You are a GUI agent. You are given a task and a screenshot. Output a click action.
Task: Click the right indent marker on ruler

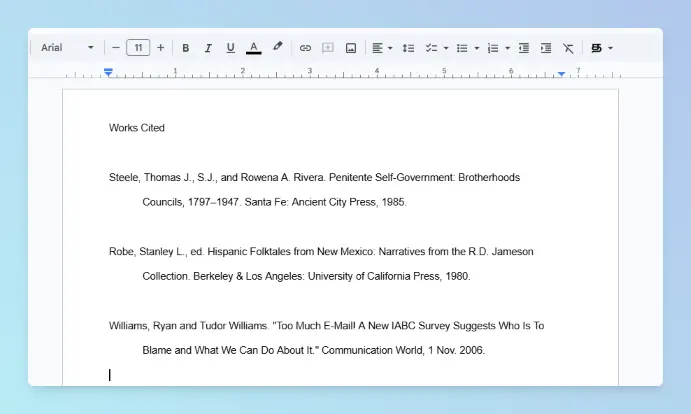[x=561, y=74]
